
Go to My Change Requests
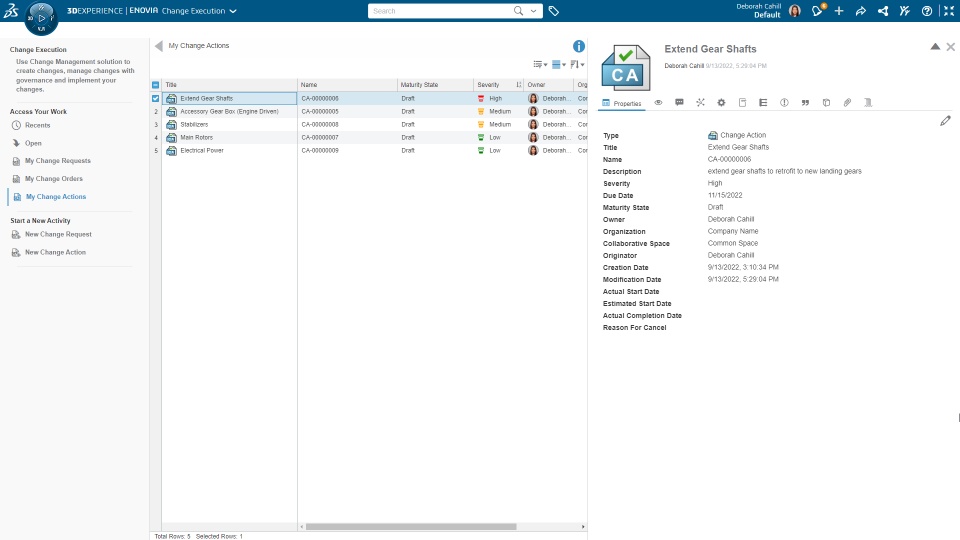58,160
